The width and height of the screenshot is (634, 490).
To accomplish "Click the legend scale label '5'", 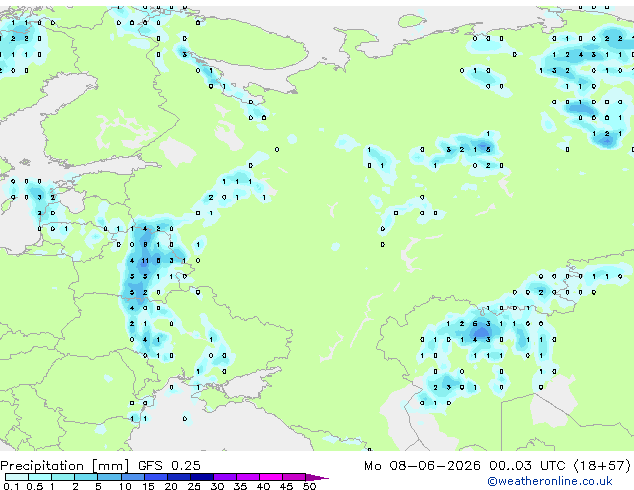I will tap(98, 486).
